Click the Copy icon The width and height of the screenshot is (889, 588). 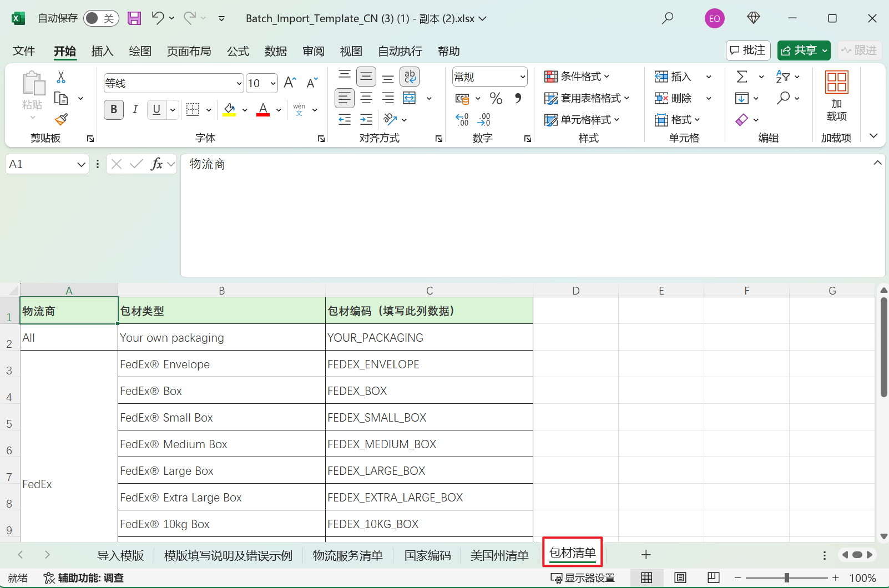[61, 98]
